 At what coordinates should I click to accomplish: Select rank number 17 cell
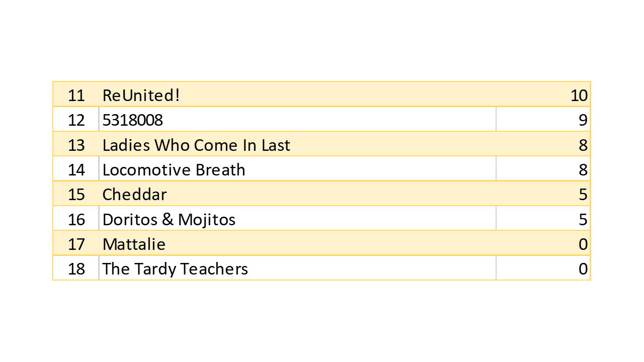(x=76, y=244)
